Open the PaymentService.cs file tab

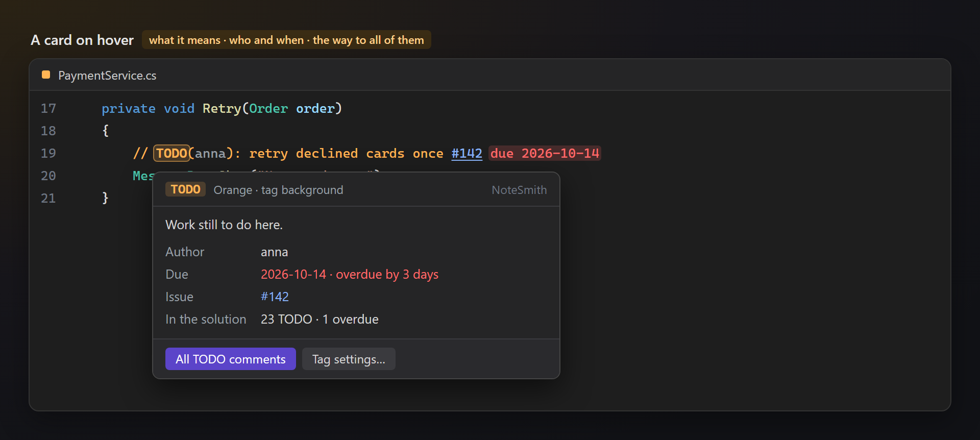point(107,76)
